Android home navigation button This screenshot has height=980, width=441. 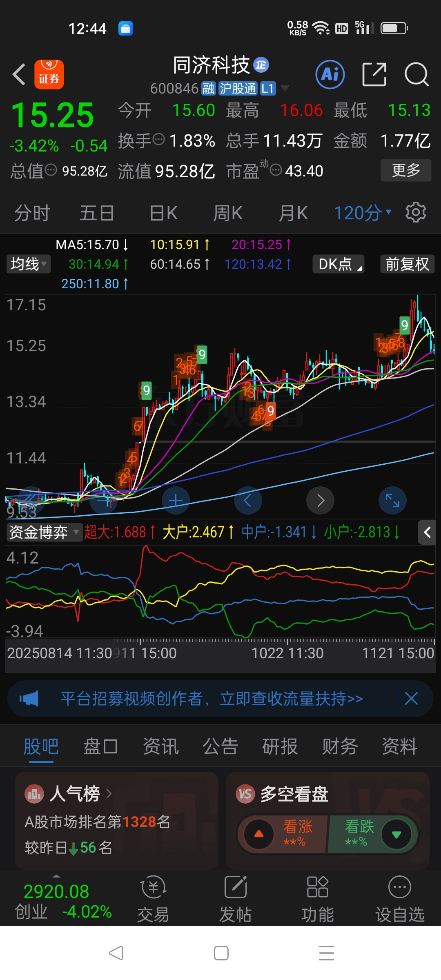click(x=221, y=953)
